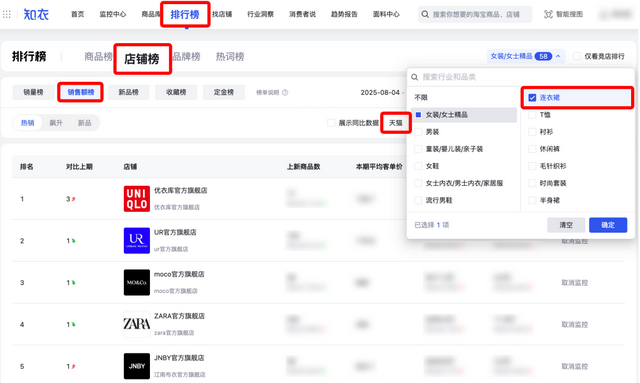Open 找店铺 in top navigation
The width and height of the screenshot is (640, 383).
[222, 14]
